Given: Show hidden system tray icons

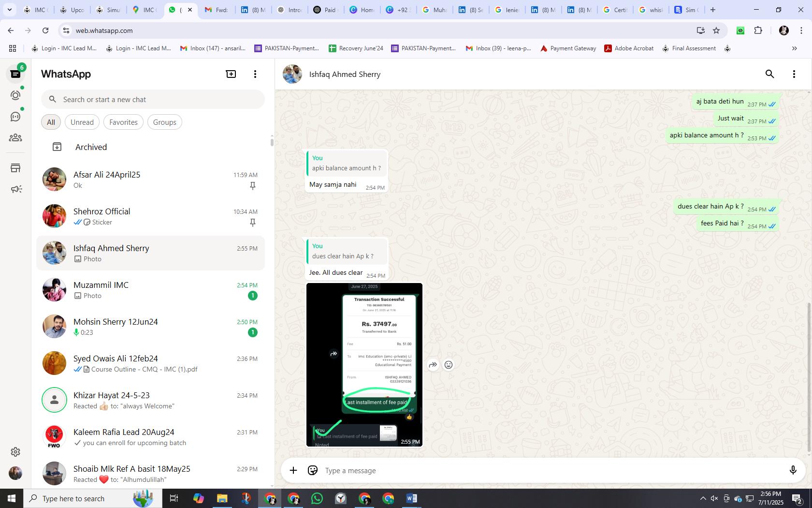Looking at the screenshot, I should pos(703,498).
